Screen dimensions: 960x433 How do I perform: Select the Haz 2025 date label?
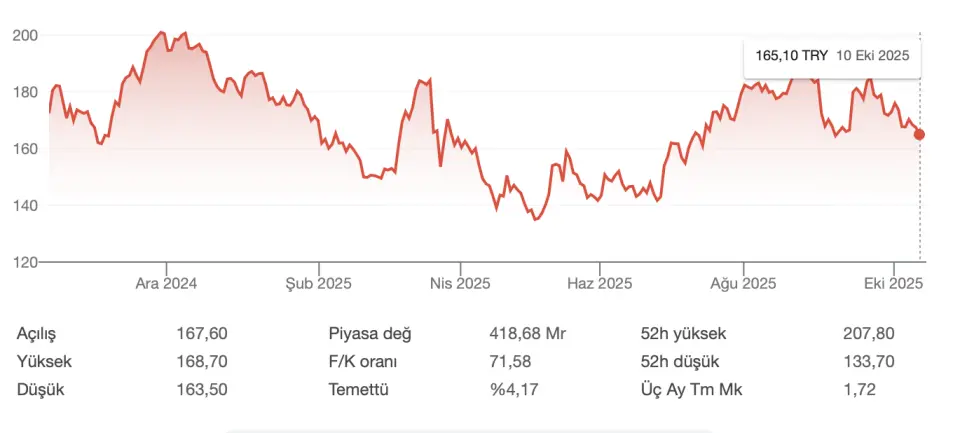600,283
